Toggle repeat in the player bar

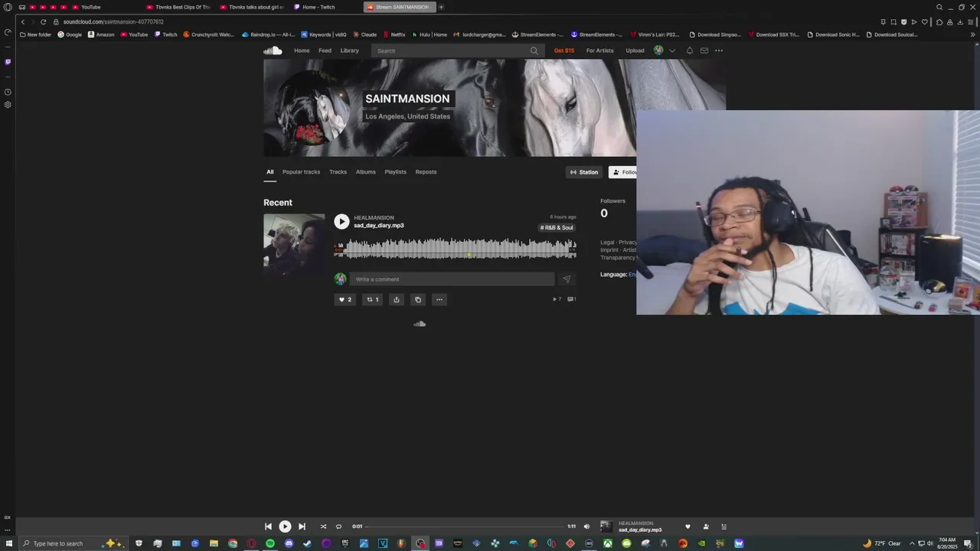[338, 527]
